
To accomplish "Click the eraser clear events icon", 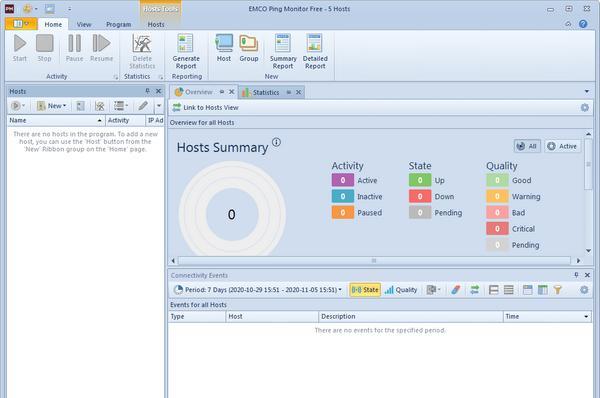I will (x=455, y=290).
